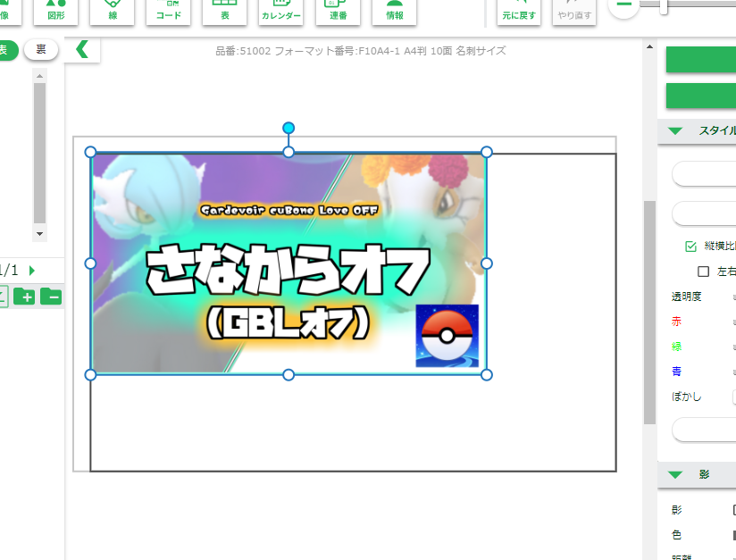Click right-middle resize handle of image

(487, 263)
